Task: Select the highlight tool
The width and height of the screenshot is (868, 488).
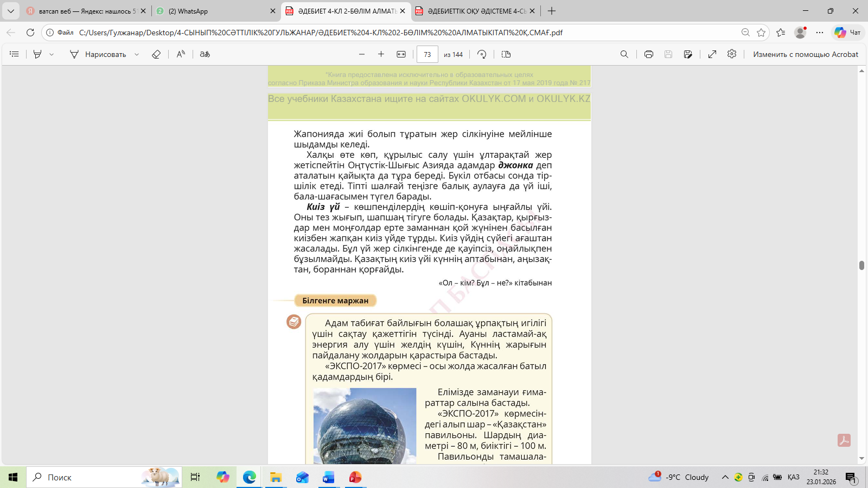Action: click(37, 54)
